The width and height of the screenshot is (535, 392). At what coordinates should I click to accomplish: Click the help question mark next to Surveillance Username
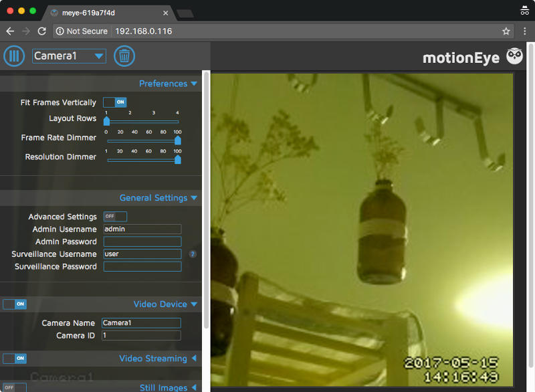(x=193, y=254)
